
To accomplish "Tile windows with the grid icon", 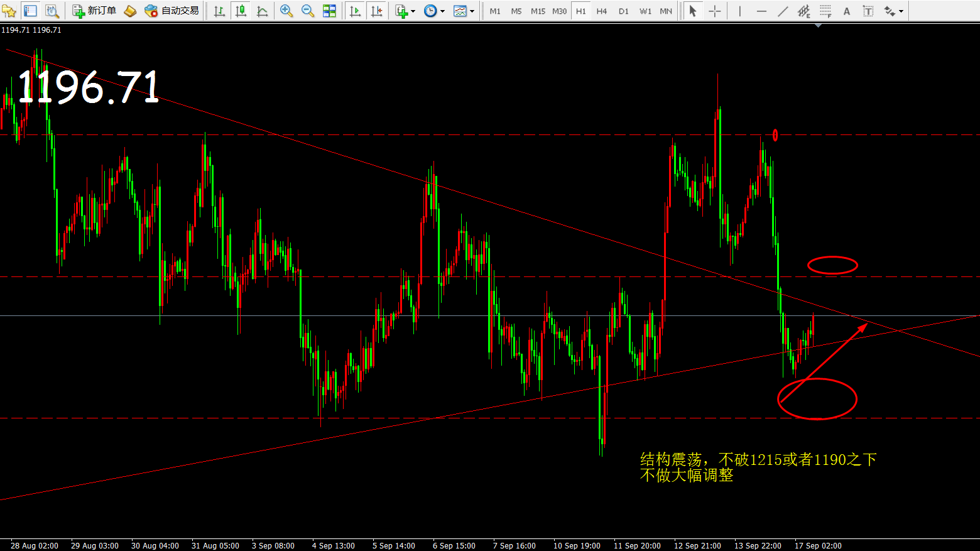I will click(329, 11).
